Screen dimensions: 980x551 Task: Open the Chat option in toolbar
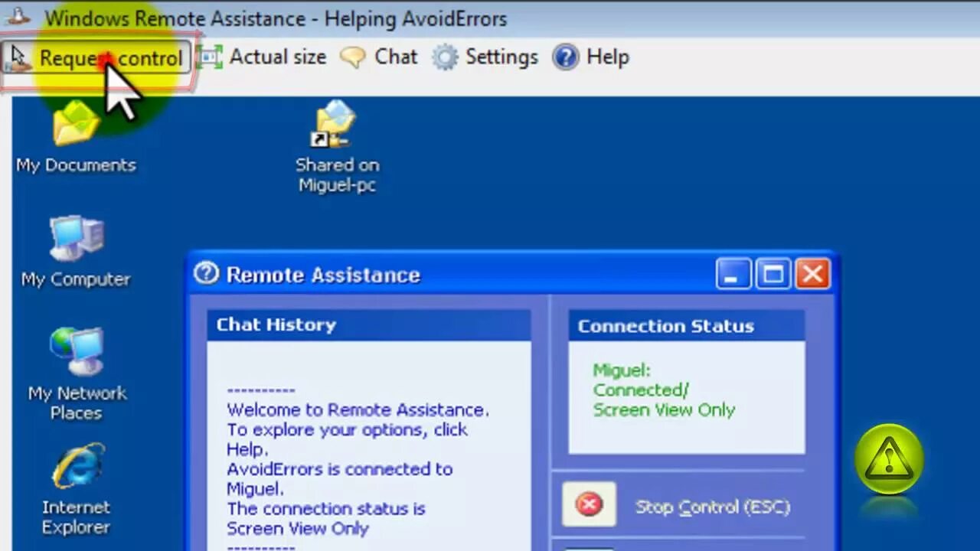click(x=379, y=57)
